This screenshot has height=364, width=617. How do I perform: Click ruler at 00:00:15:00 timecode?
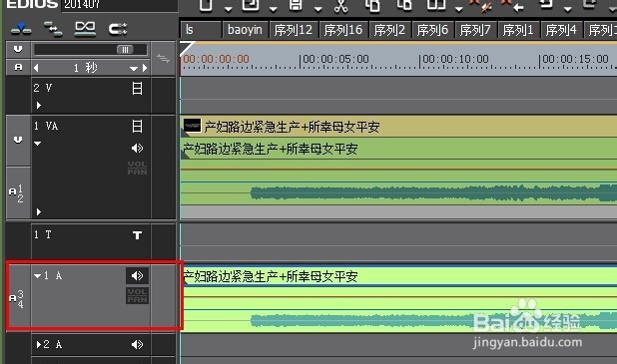coord(575,60)
